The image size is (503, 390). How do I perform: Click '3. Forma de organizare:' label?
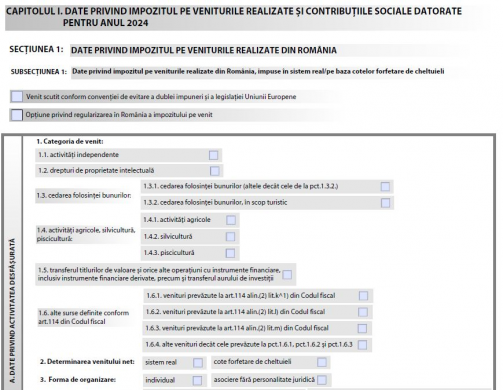coord(78,380)
